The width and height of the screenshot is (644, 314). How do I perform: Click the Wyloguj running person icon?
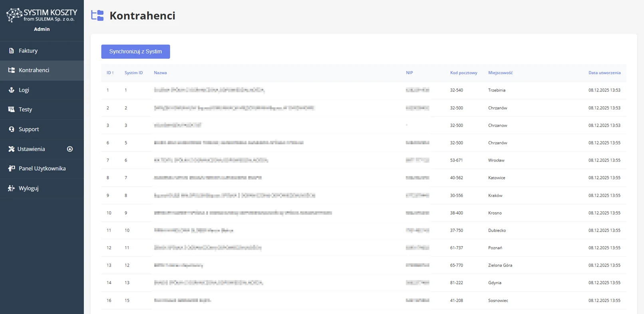click(11, 188)
